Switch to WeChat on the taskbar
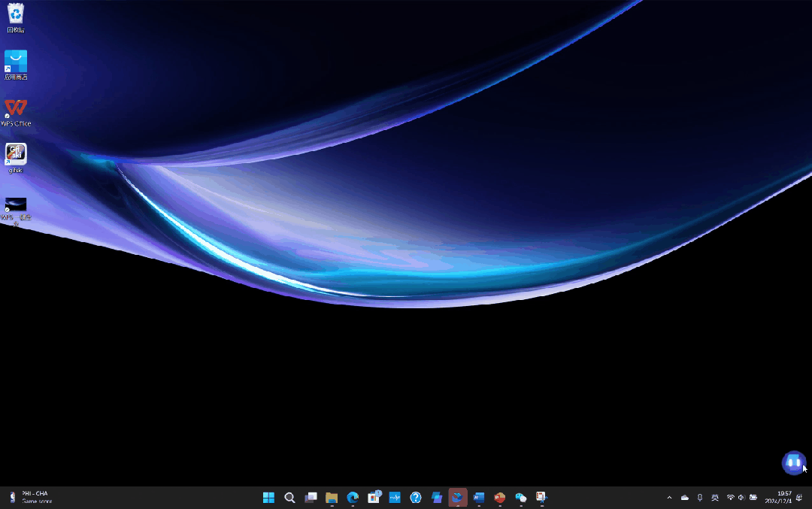Screen dimensions: 812x509 (x=521, y=498)
